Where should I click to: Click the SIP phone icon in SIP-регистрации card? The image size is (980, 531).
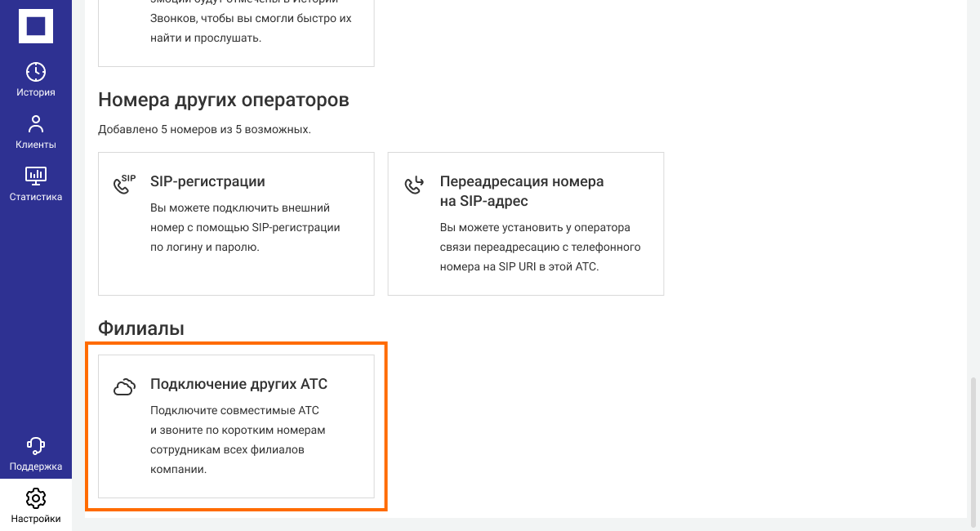123,184
